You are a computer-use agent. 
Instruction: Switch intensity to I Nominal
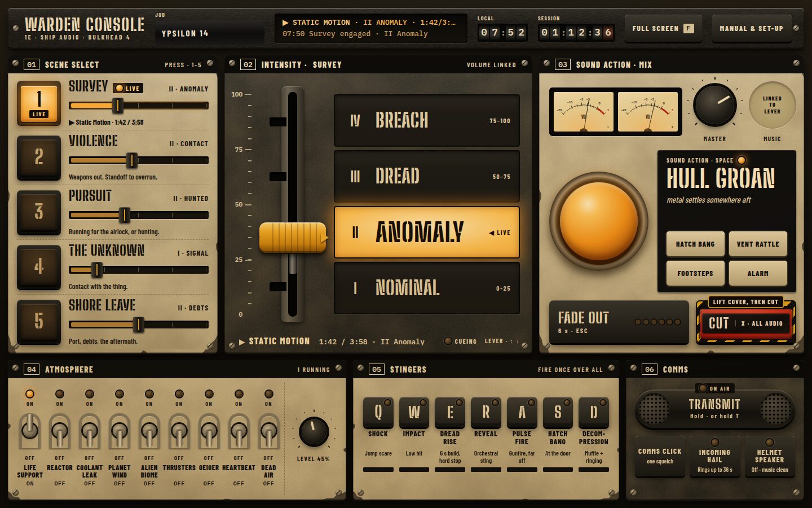(x=427, y=288)
